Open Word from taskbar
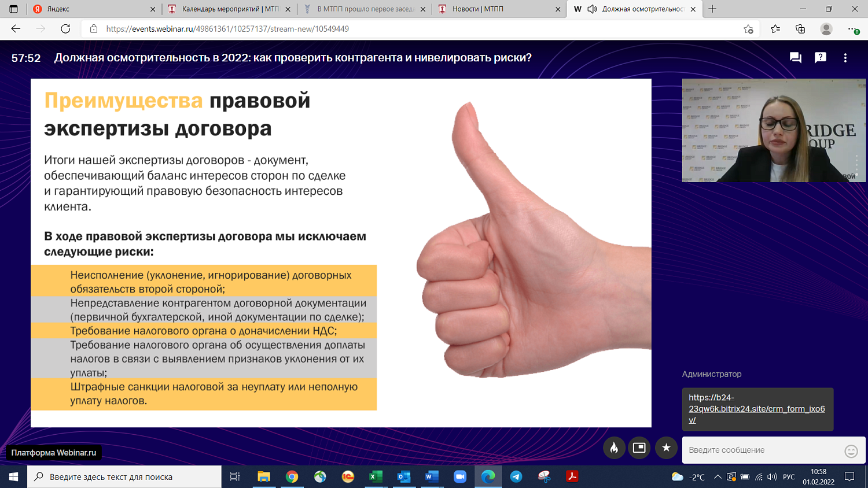Screen dimensions: 868x488 [432, 477]
